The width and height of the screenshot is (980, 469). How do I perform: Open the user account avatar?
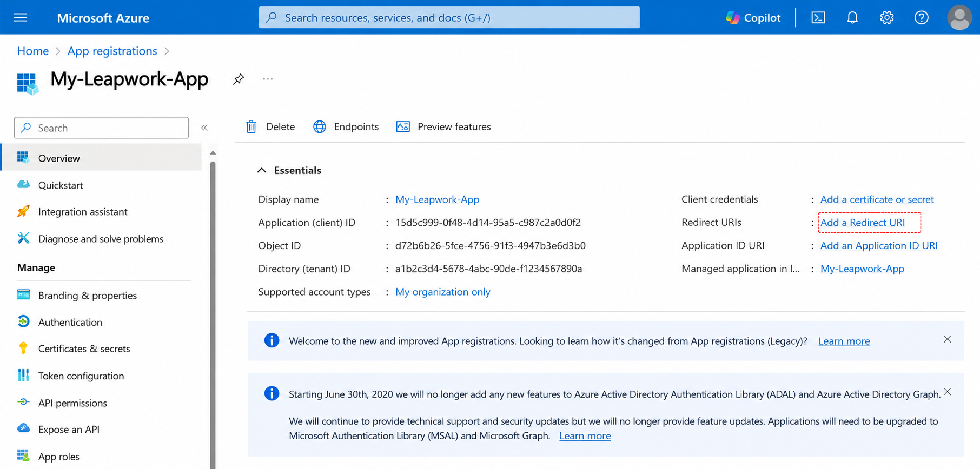[959, 17]
